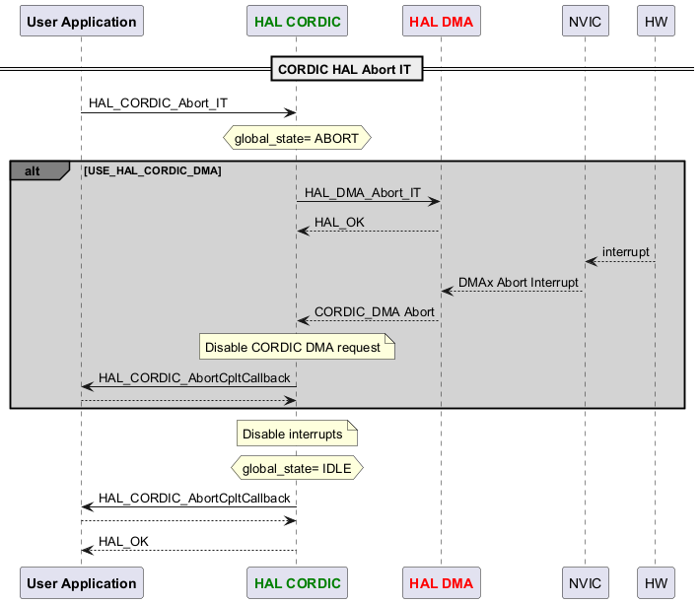The height and width of the screenshot is (603, 700).
Task: Click the DMAx Abort Interrupt message label
Action: point(519,283)
